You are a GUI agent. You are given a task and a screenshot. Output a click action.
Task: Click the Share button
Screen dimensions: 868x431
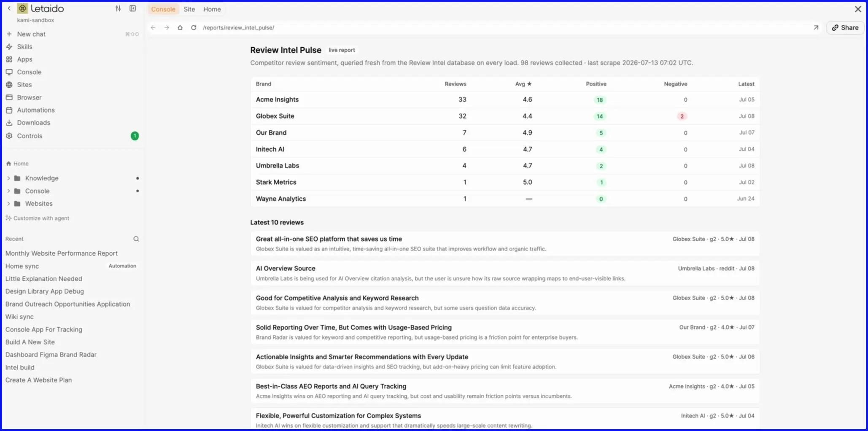pos(845,28)
